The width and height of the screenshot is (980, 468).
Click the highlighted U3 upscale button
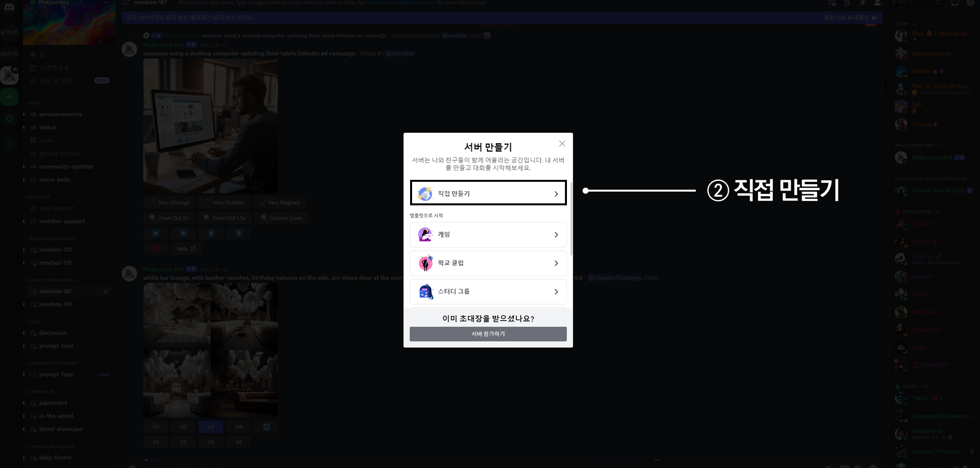point(211,427)
